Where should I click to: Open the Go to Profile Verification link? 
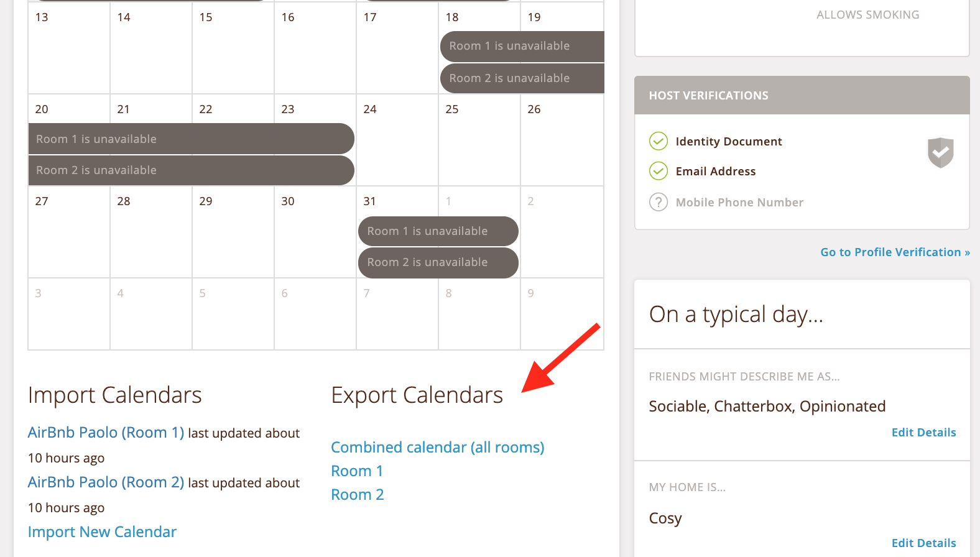895,252
